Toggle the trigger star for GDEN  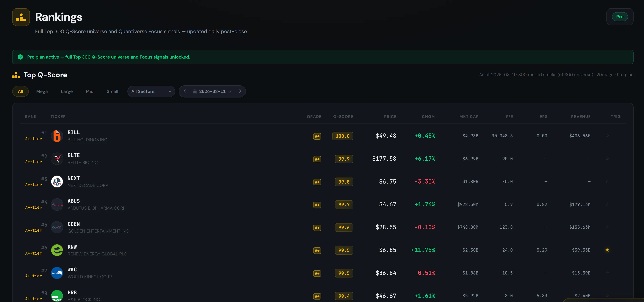[x=607, y=227]
